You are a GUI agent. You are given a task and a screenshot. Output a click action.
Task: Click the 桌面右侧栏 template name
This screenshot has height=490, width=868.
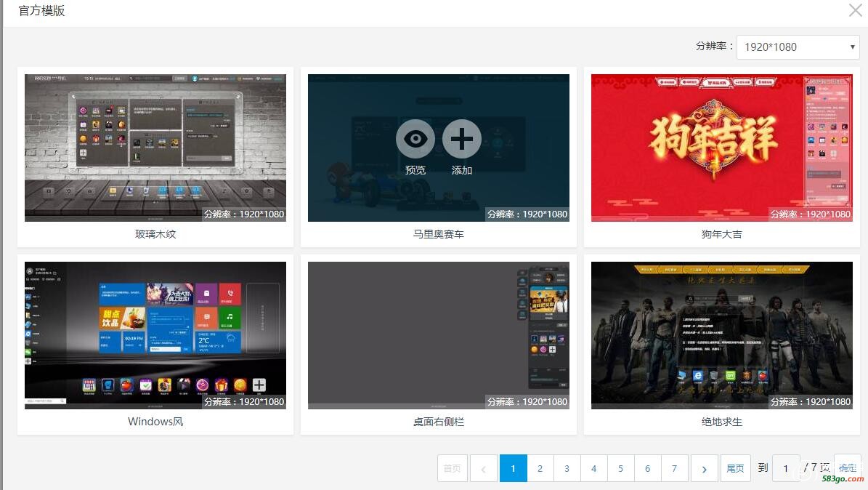(x=439, y=422)
